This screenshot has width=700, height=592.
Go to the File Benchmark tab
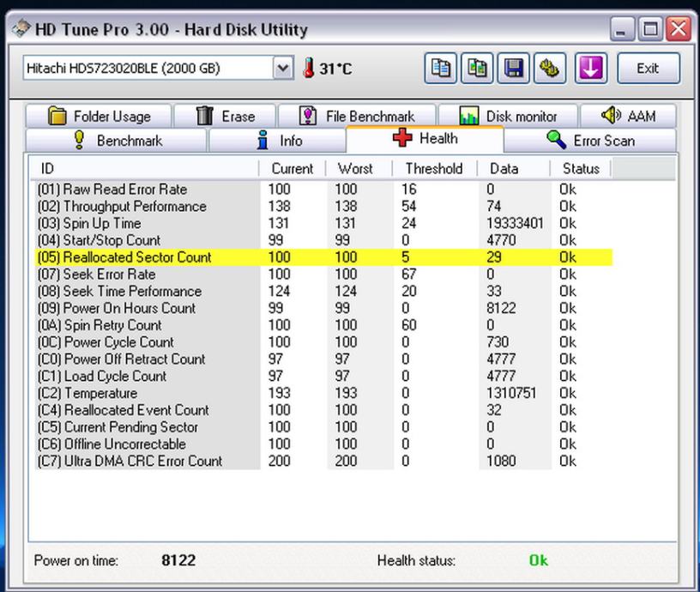357,116
